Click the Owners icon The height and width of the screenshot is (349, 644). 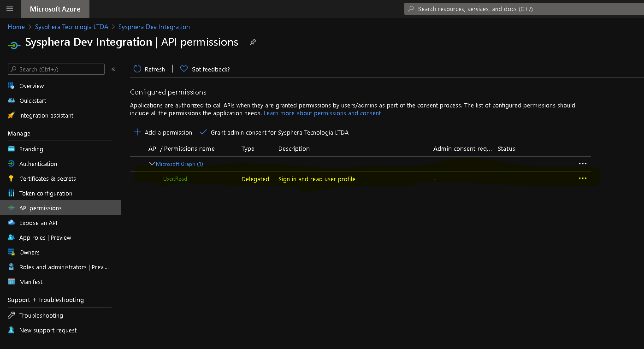[x=11, y=252]
